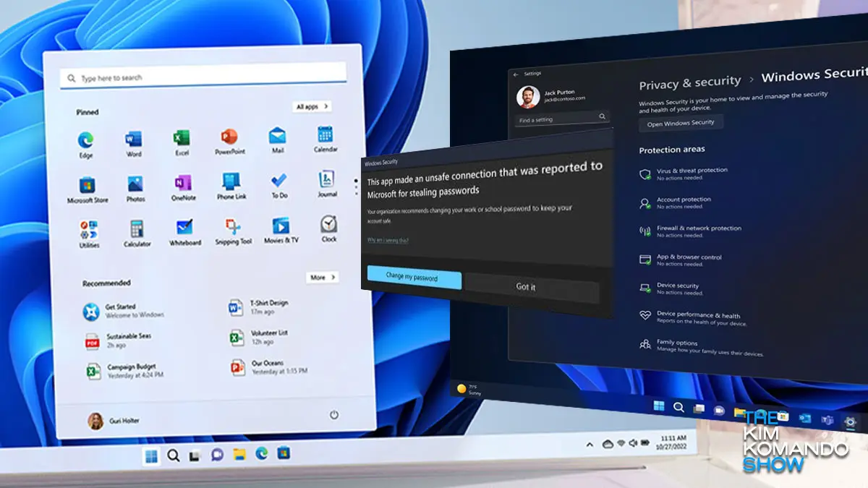Open Jack Purton account profile
868x488 pixels.
click(551, 95)
